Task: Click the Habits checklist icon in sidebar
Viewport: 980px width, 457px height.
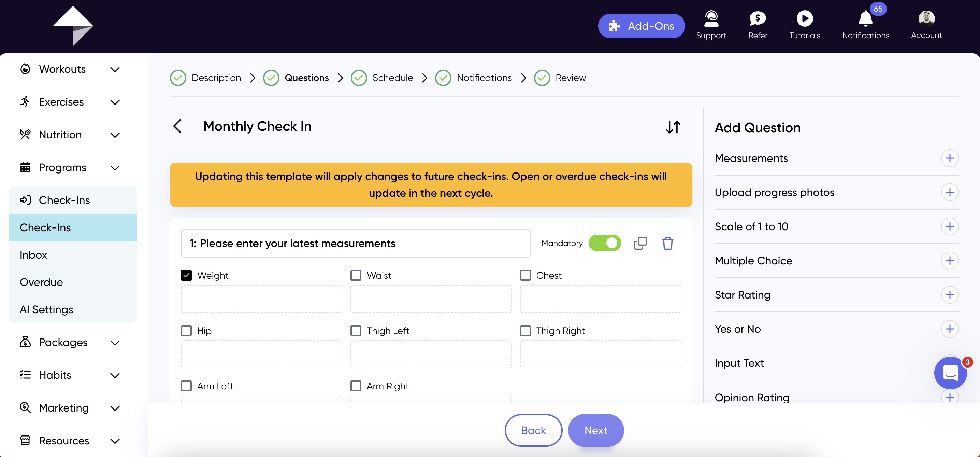Action: point(25,375)
